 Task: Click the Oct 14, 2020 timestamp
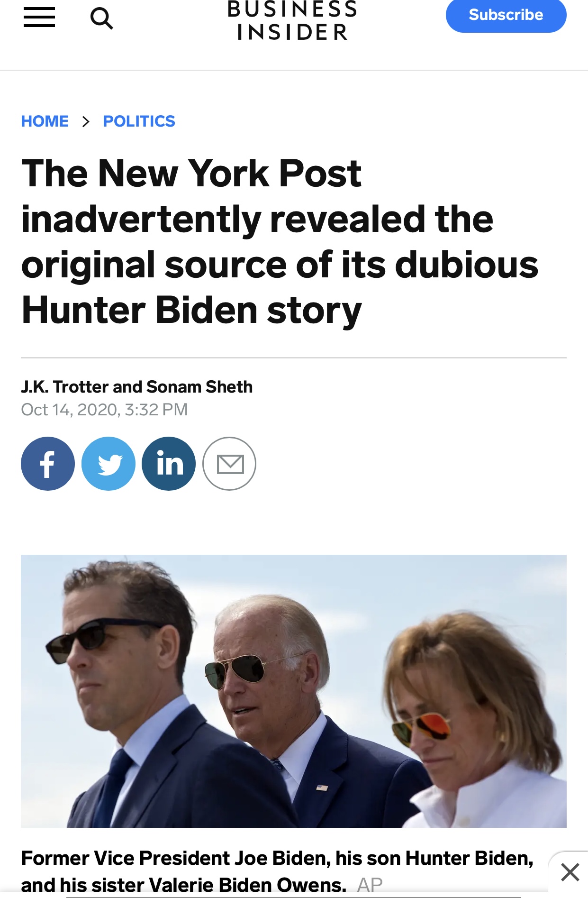105,410
